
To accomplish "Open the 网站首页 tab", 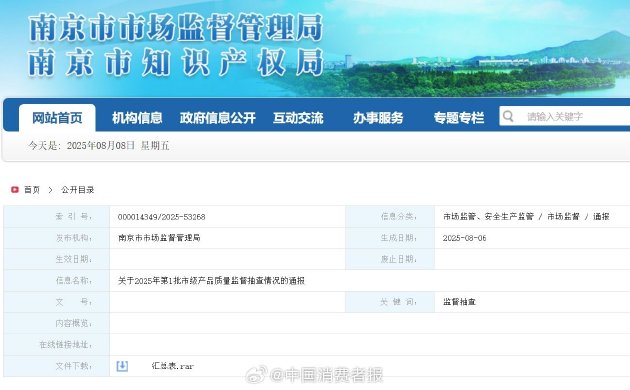I will 57,118.
